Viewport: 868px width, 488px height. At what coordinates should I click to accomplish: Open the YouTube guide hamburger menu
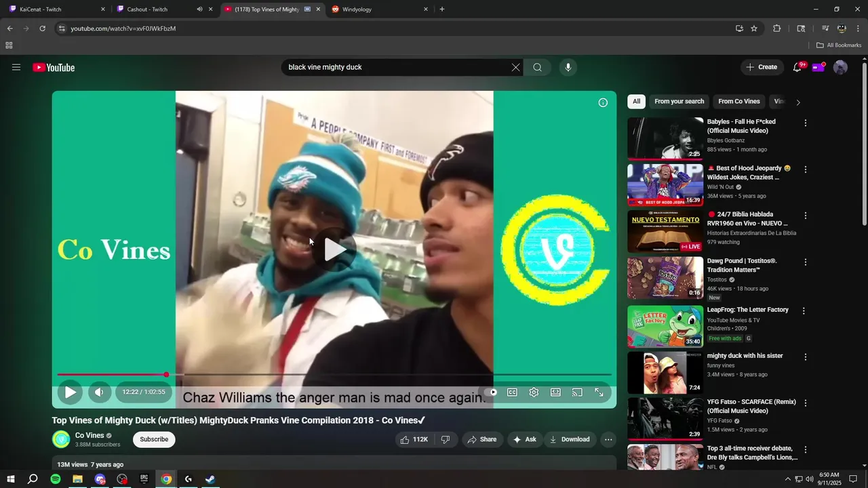click(x=16, y=67)
